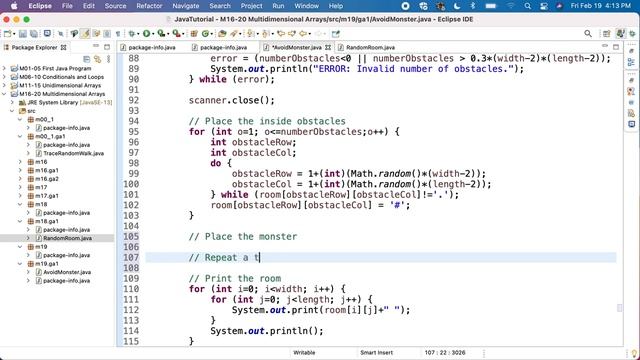The height and width of the screenshot is (360, 640).
Task: Open macOS Control Center
Action: 544,6
